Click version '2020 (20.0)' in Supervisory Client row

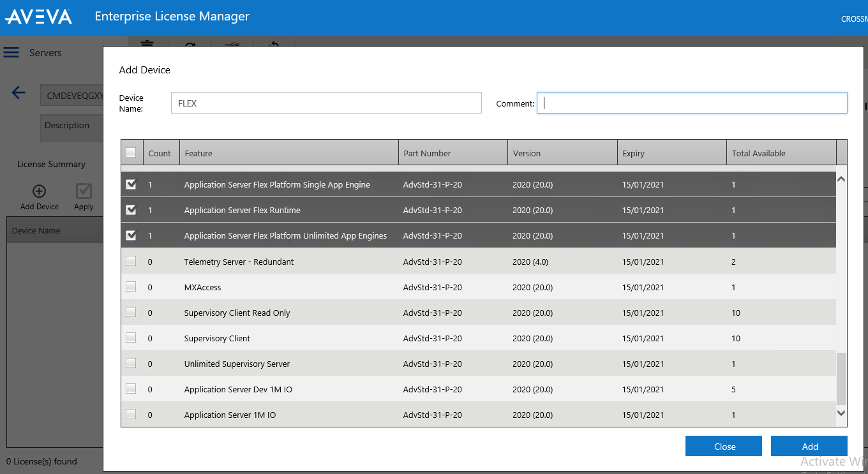click(533, 338)
